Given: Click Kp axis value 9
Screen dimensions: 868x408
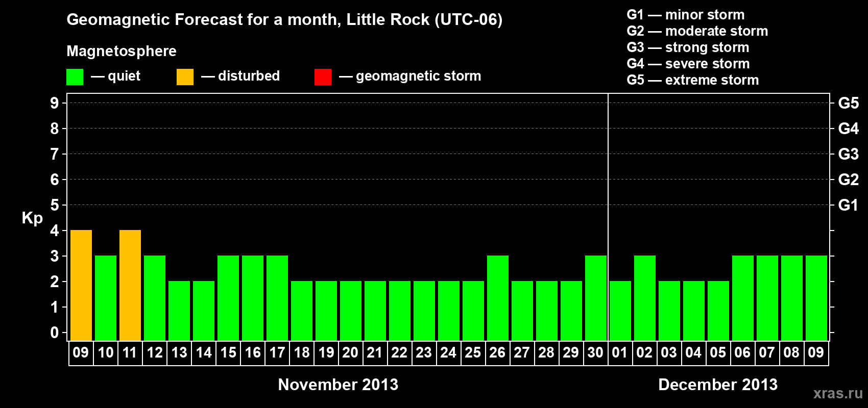Looking at the screenshot, I should click(55, 103).
